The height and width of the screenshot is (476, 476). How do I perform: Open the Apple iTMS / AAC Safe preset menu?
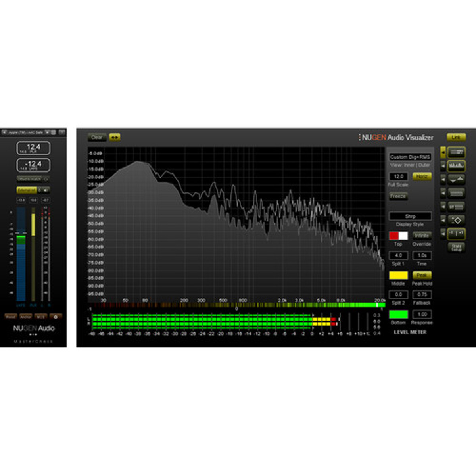[26, 132]
